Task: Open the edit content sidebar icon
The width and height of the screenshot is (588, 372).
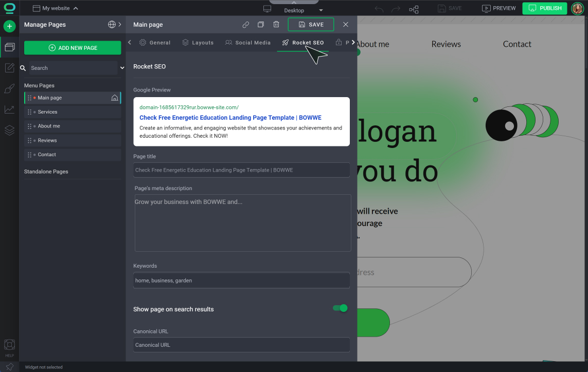Action: [x=9, y=68]
